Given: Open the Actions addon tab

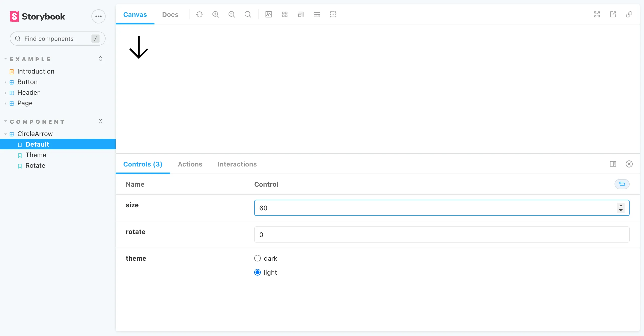Looking at the screenshot, I should coord(190,164).
